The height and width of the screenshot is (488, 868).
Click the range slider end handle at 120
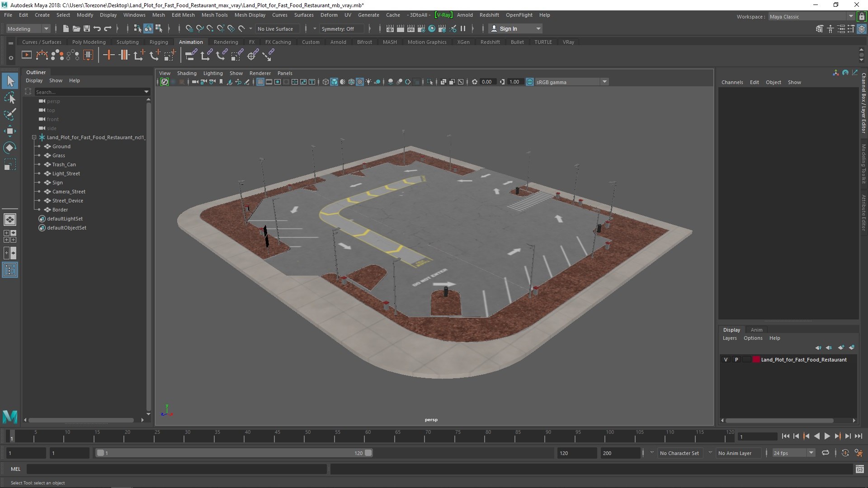pos(368,453)
